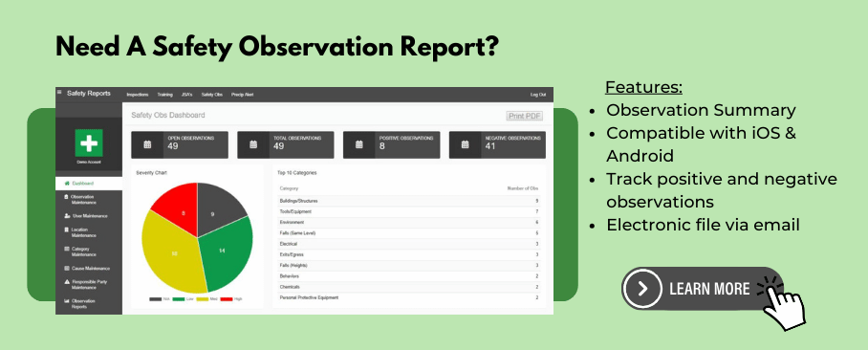
Task: Click the calendar icon on Negative Observations card
Action: coord(465,145)
